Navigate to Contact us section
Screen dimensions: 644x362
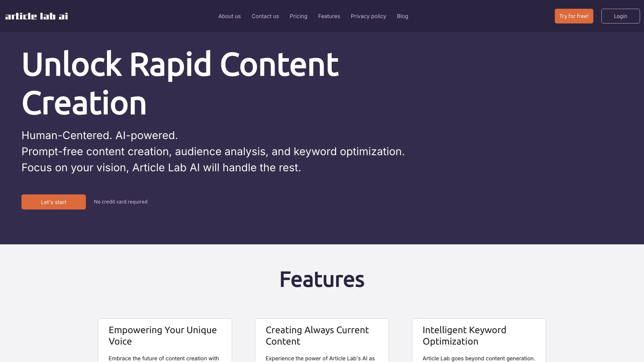265,16
